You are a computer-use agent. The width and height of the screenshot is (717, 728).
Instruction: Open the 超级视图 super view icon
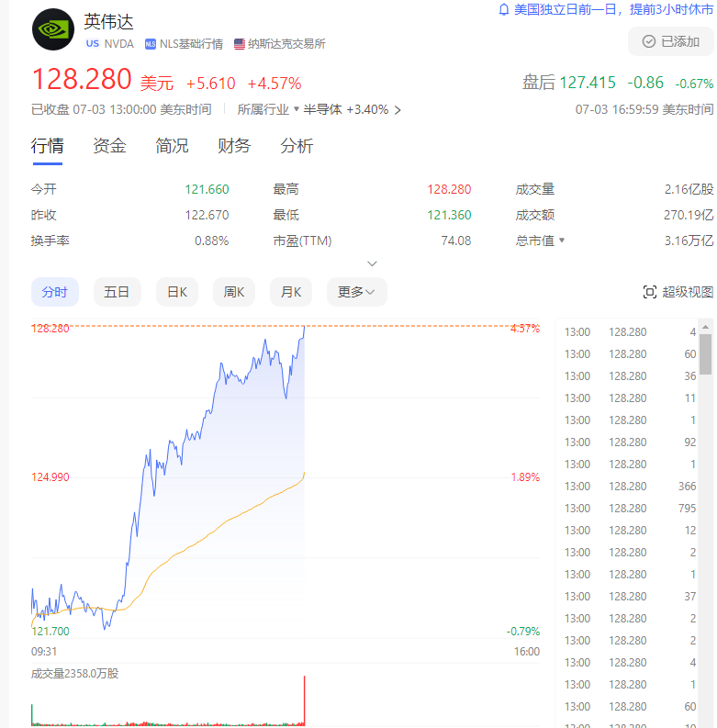pyautogui.click(x=649, y=292)
